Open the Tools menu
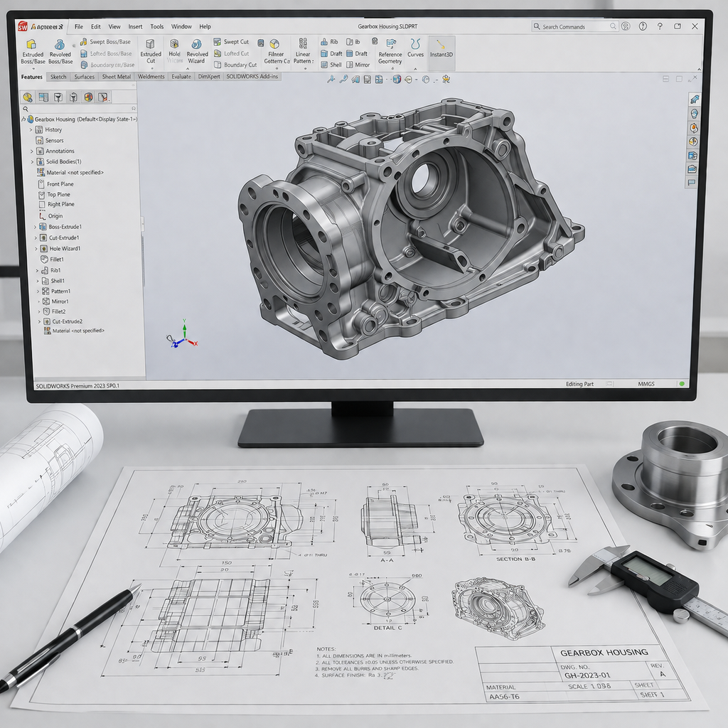The image size is (728, 728). pos(157,26)
